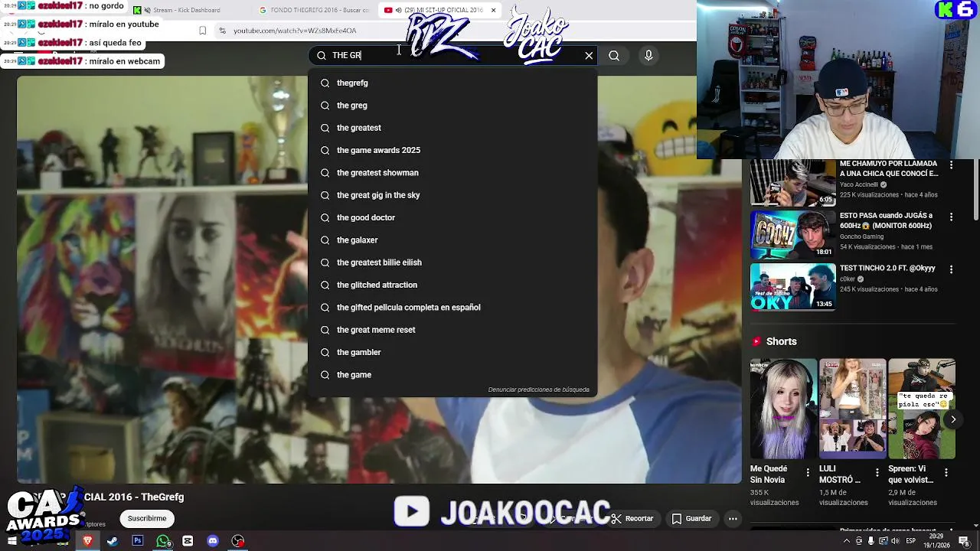
Task: Save video with Guardar button
Action: pos(691,518)
